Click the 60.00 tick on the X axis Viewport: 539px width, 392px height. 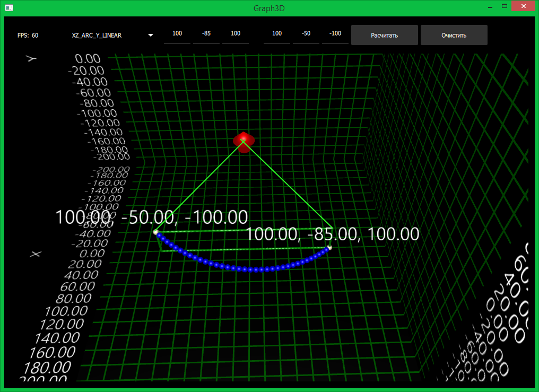click(77, 286)
